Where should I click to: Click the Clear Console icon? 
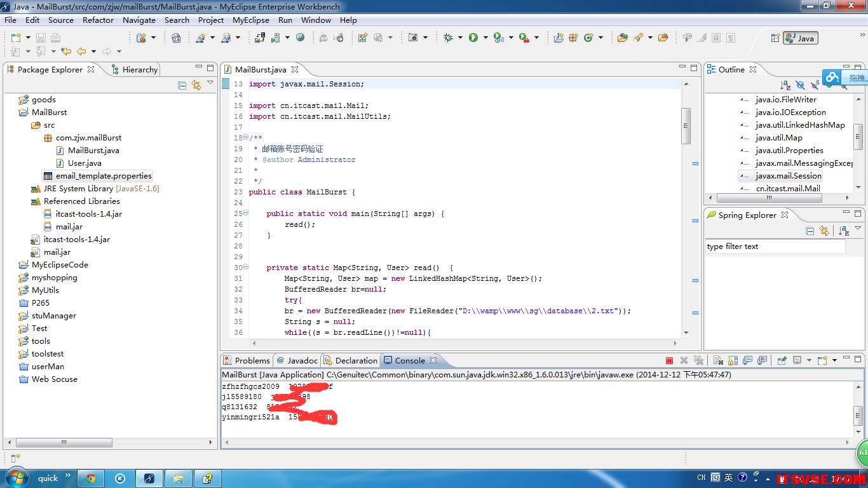[x=719, y=360]
